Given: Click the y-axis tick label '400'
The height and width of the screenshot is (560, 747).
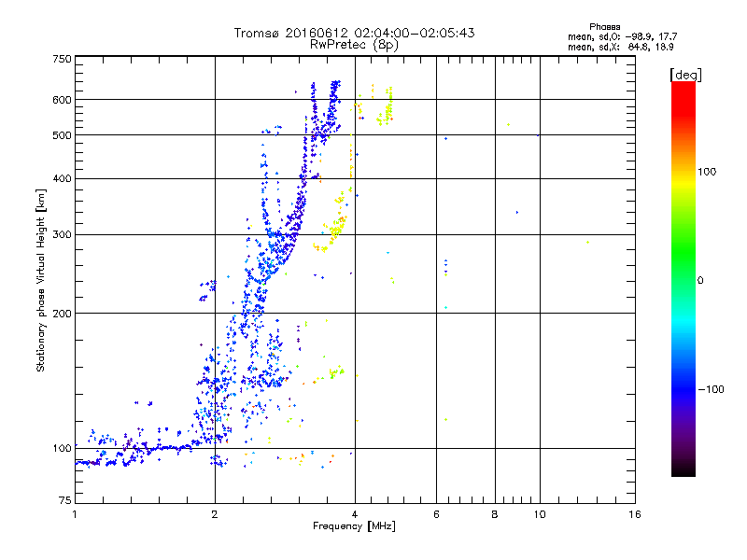Looking at the screenshot, I should [62, 179].
